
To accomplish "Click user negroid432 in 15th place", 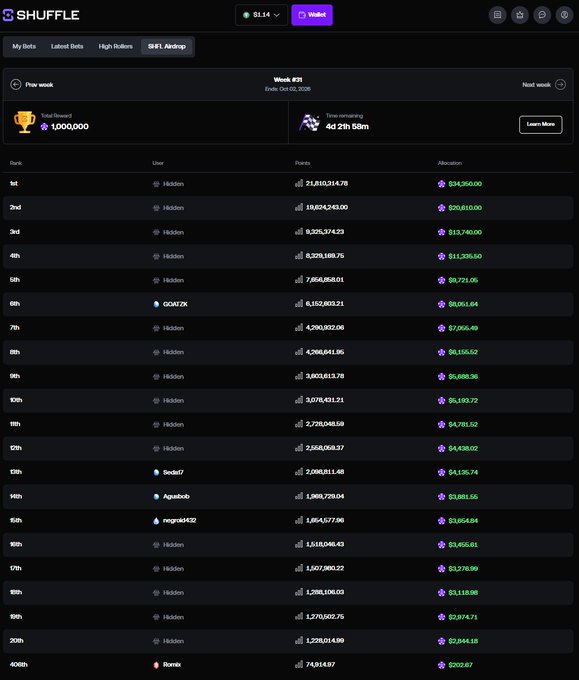I will click(180, 520).
